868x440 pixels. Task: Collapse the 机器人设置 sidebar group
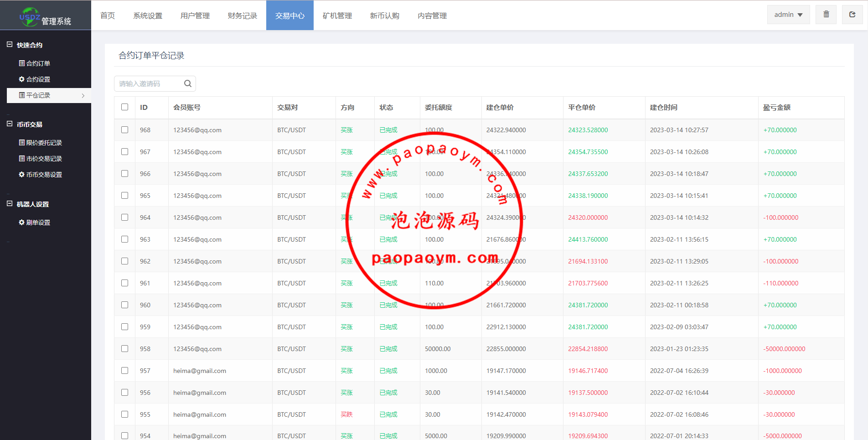(x=10, y=204)
